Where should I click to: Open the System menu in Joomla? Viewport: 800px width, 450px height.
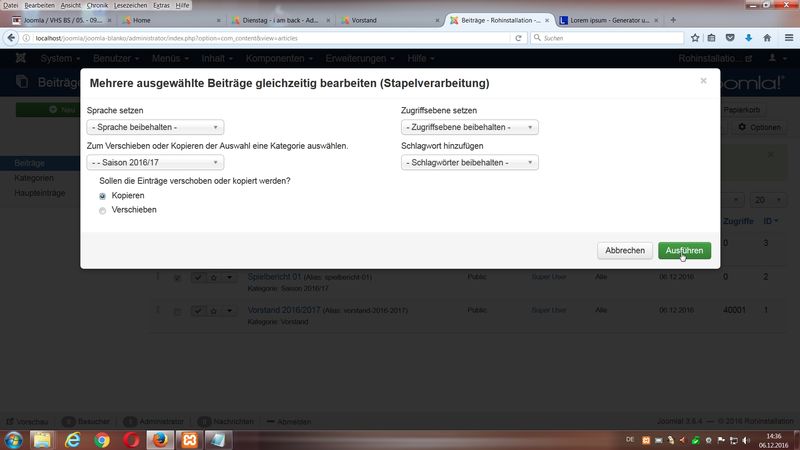(x=60, y=59)
